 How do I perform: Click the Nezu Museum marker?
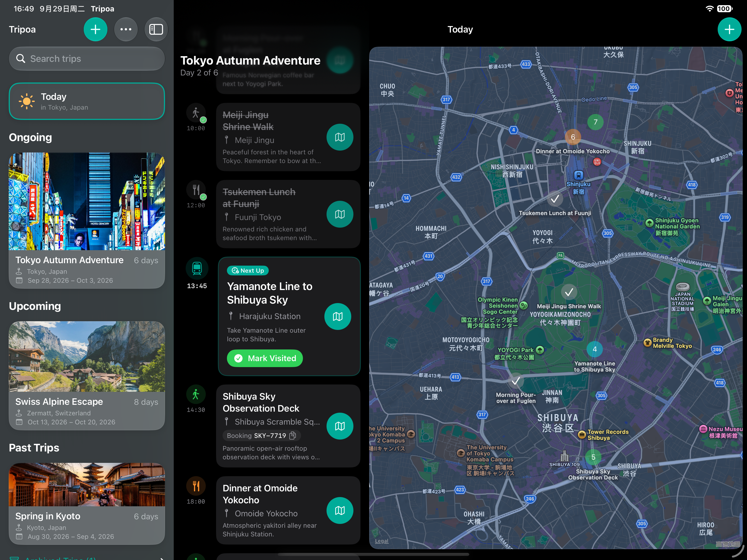point(703,429)
